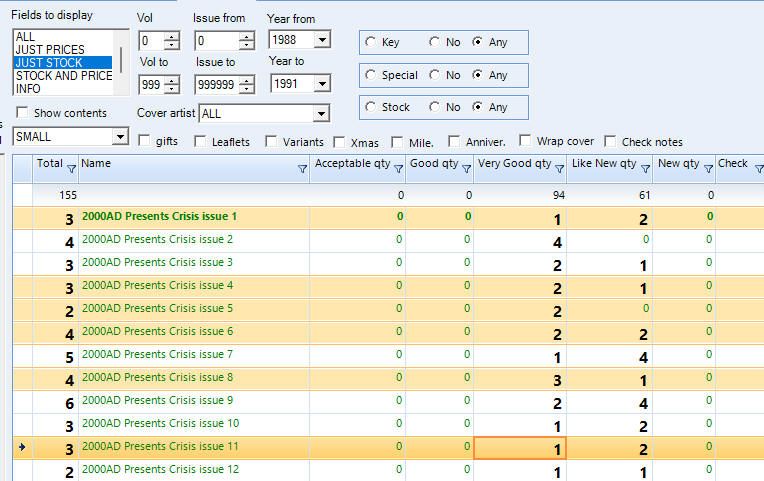Open the Cover artist dropdown

(x=321, y=114)
